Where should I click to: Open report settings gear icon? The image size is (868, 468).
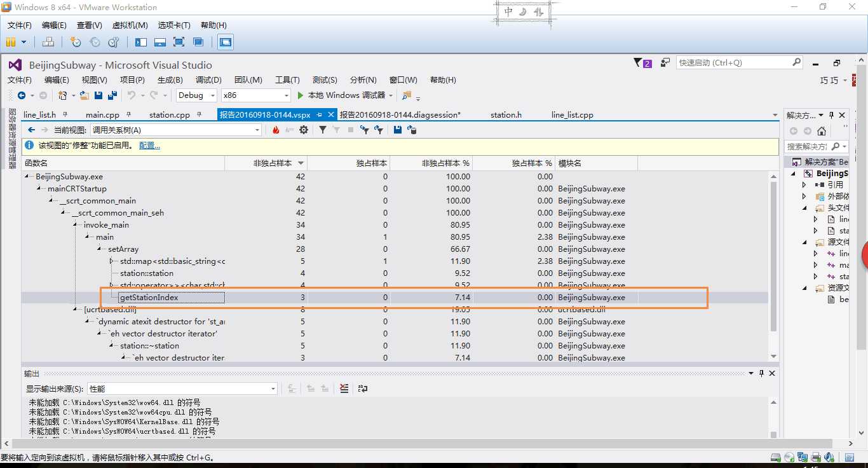coord(304,130)
